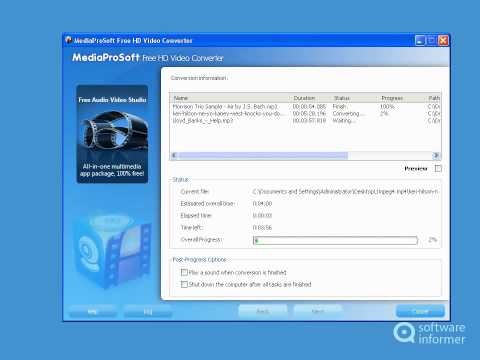Image resolution: width=480 pixels, height=360 pixels.
Task: Select the 'Morrison Trio Sample' file row
Action: point(305,106)
